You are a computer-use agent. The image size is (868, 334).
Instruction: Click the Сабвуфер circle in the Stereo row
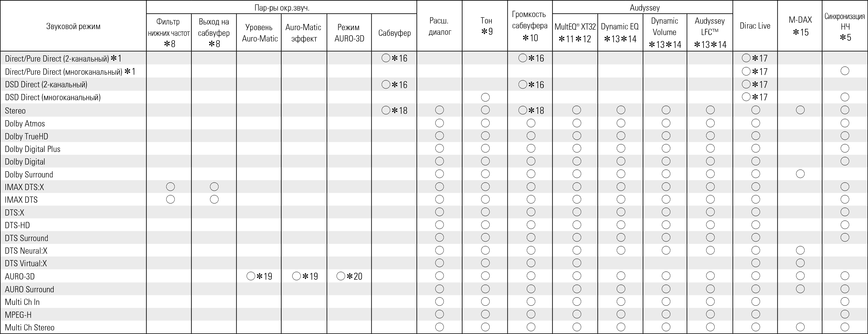point(386,110)
